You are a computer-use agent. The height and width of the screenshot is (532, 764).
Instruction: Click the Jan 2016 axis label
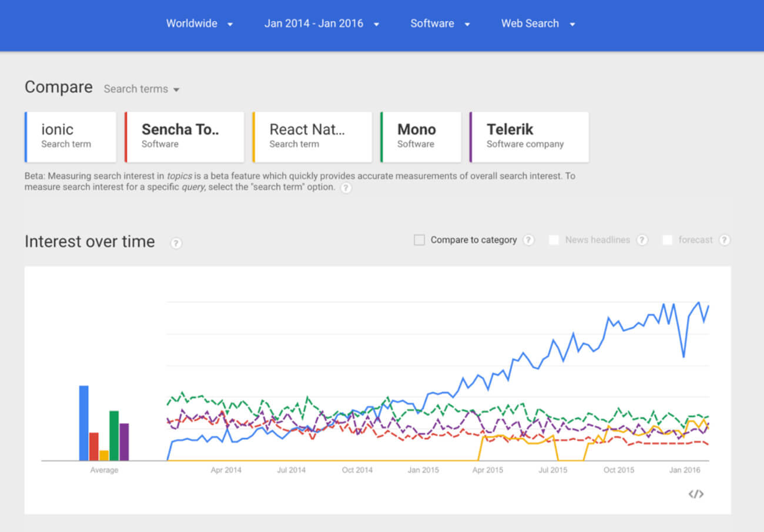click(685, 470)
